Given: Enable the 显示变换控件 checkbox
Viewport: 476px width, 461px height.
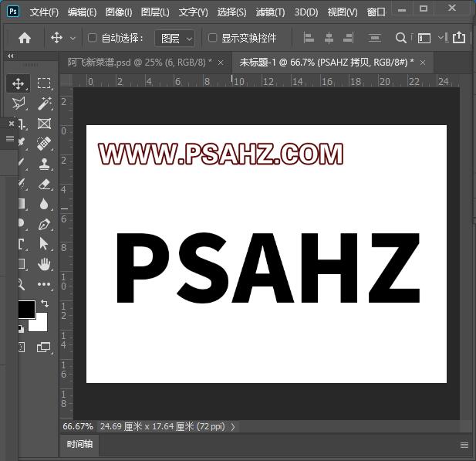Looking at the screenshot, I should 212,38.
